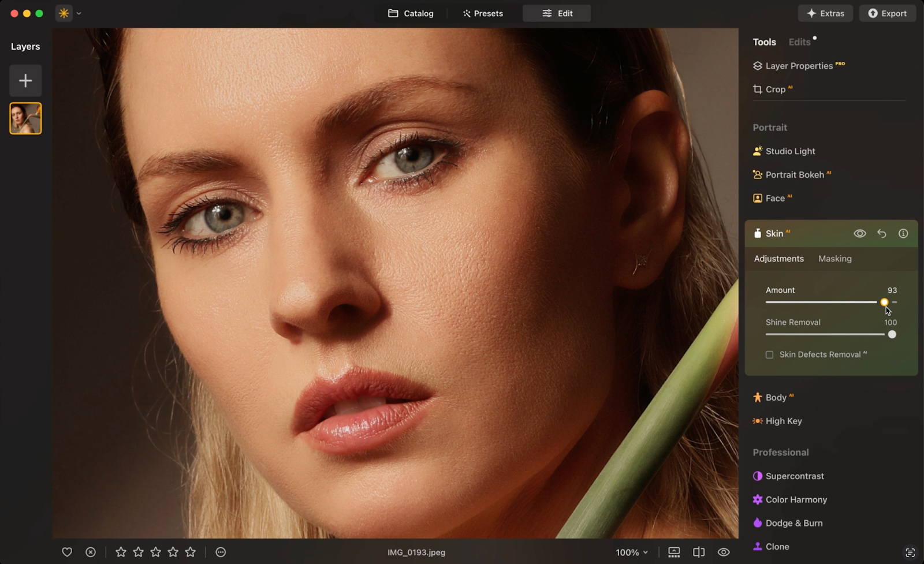Open the zoom level dropdown
The image size is (924, 564).
(632, 552)
